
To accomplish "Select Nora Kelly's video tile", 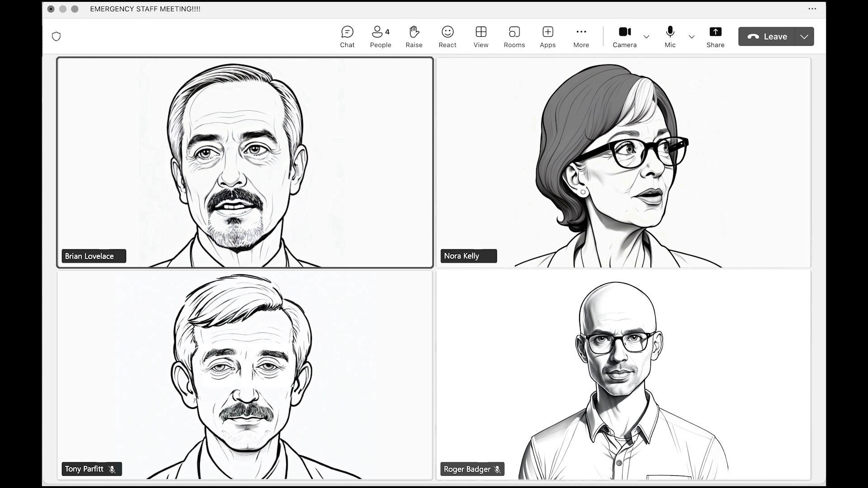I will [x=623, y=163].
